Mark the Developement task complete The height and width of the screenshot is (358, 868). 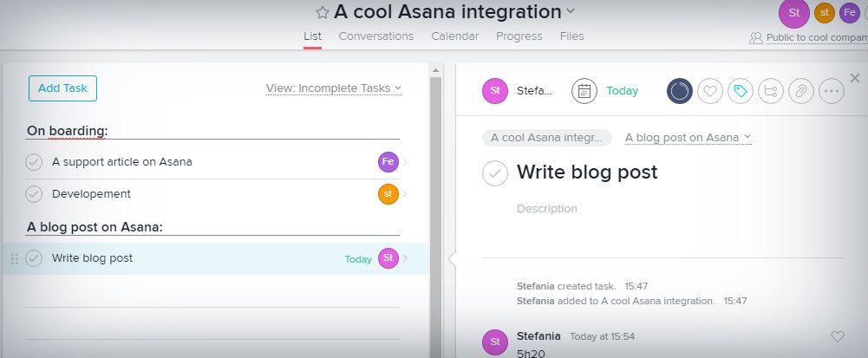pos(34,194)
